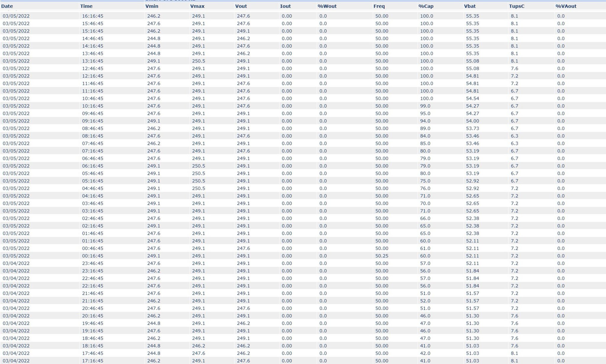Screen dimensions: 606x364
Task: Click Vmax 246.2 in the 18:16:45 row
Action: (199, 346)
